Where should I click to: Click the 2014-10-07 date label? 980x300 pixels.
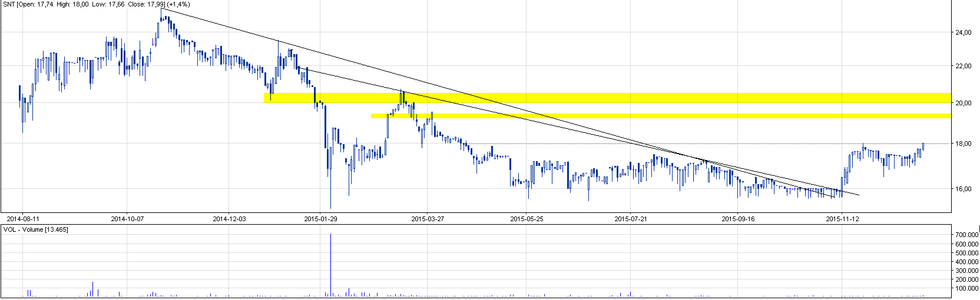pos(127,218)
